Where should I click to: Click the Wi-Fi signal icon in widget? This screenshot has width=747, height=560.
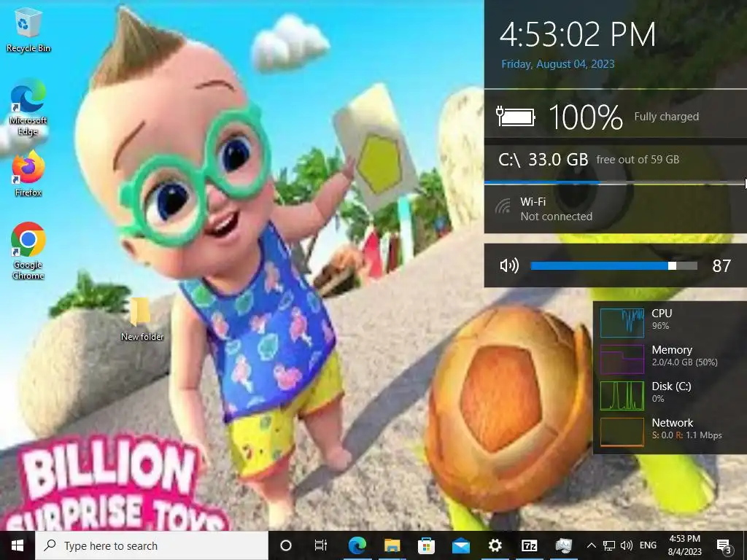click(x=503, y=206)
